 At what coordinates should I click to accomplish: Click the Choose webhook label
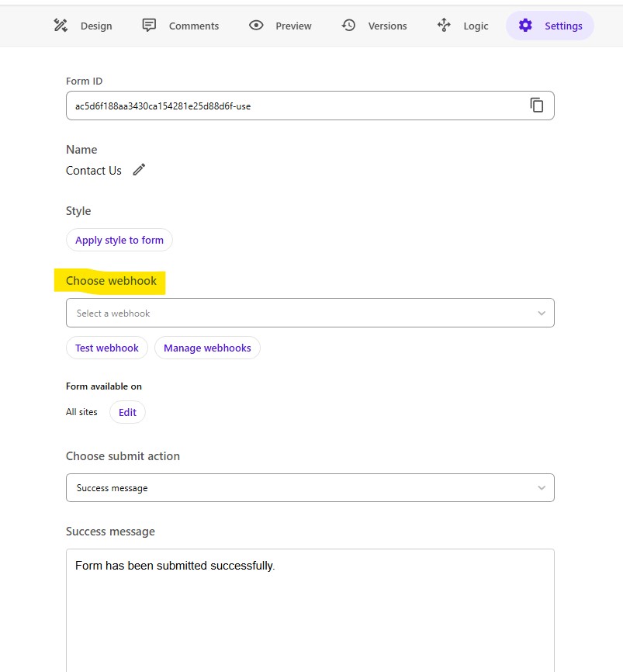point(111,281)
